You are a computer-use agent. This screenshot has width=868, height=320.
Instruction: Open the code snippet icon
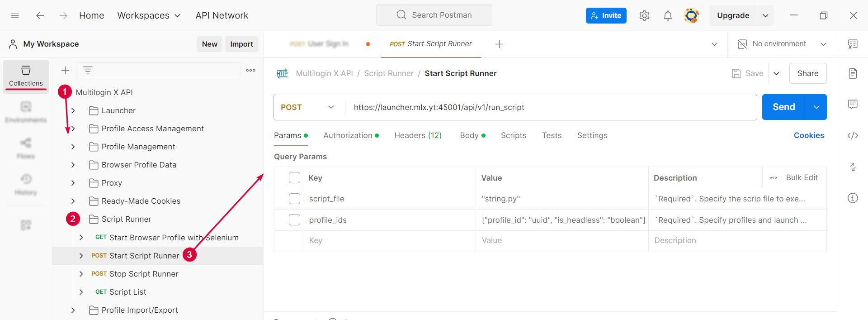coord(853,135)
